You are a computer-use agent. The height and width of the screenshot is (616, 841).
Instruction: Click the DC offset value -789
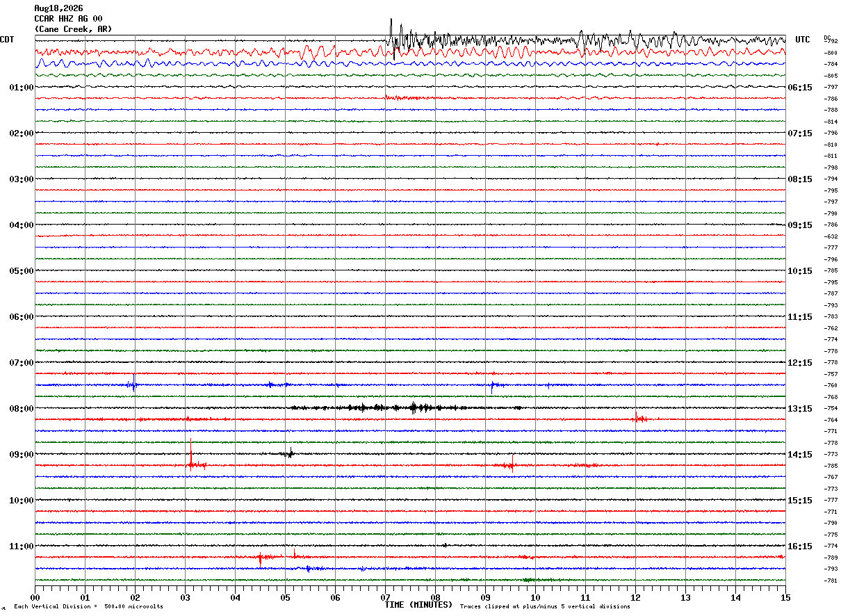point(831,558)
